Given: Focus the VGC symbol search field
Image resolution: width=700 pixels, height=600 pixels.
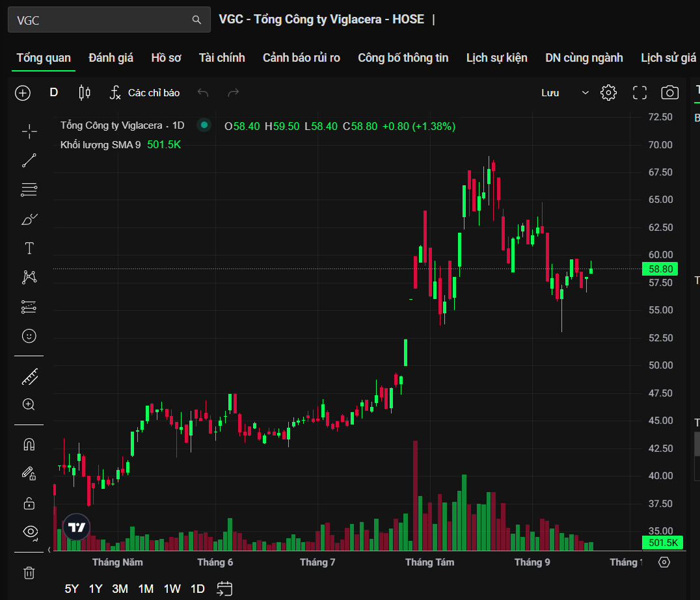Looking at the screenshot, I should click(109, 20).
